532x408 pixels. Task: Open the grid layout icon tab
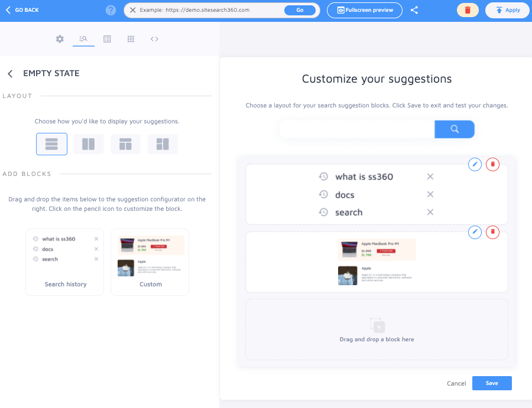coord(131,39)
